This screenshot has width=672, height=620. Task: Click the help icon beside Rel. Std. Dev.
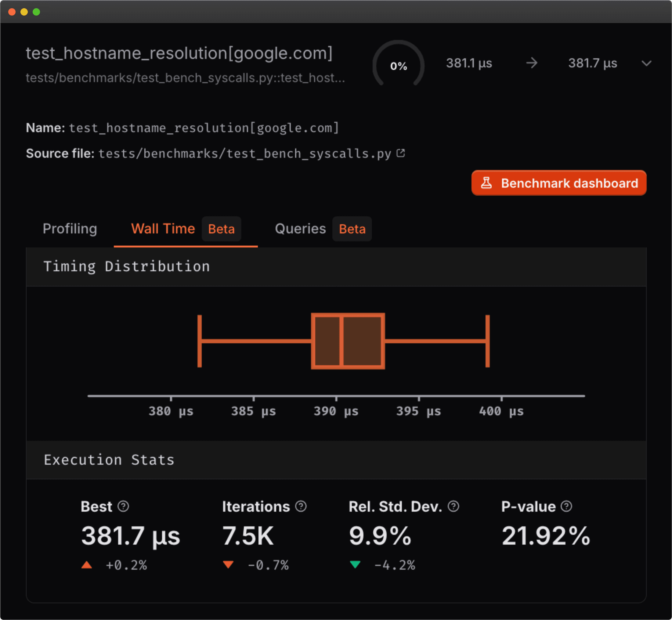pos(453,506)
